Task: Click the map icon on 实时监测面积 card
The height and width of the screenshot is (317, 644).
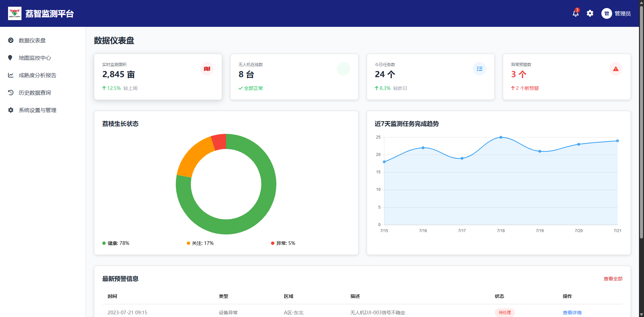Action: (207, 69)
